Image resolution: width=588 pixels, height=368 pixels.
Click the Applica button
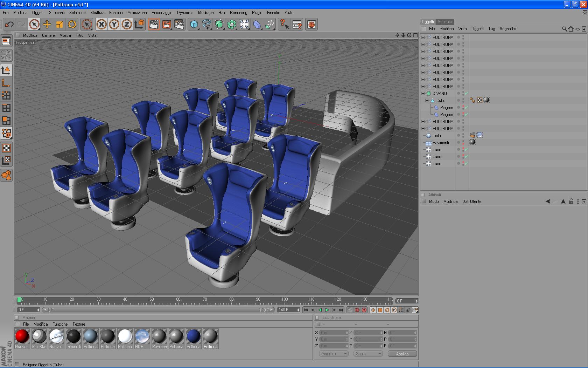[x=402, y=354]
